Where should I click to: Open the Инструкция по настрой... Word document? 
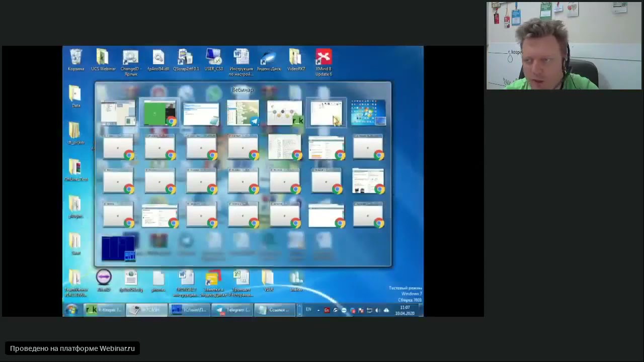tap(241, 62)
